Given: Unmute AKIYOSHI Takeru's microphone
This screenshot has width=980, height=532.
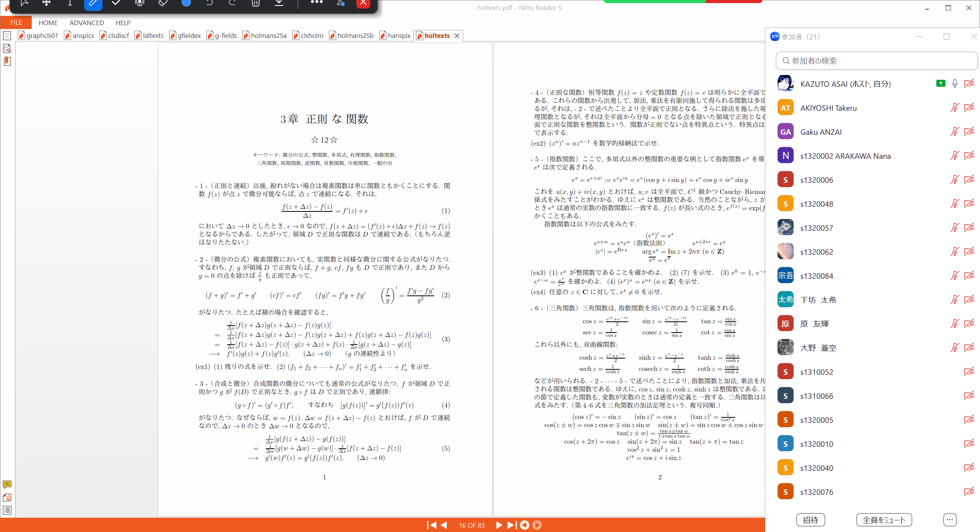Looking at the screenshot, I should tap(955, 108).
